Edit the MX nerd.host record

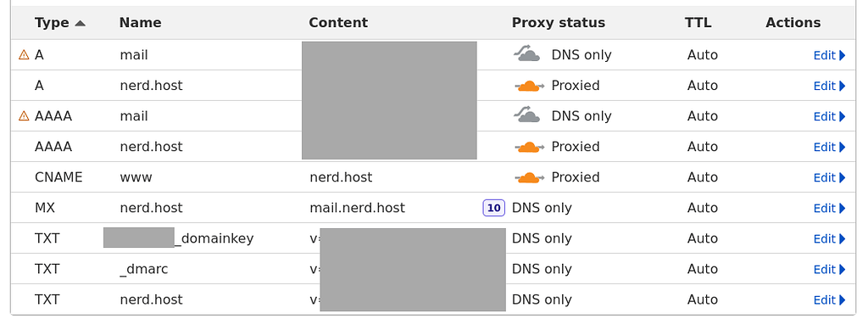point(829,208)
